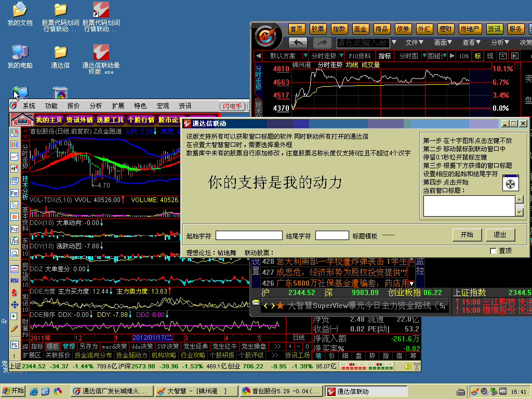This screenshot has width=532, height=399.
Task: Click the red S dollar icon in the sidebar
Action: tap(14, 292)
